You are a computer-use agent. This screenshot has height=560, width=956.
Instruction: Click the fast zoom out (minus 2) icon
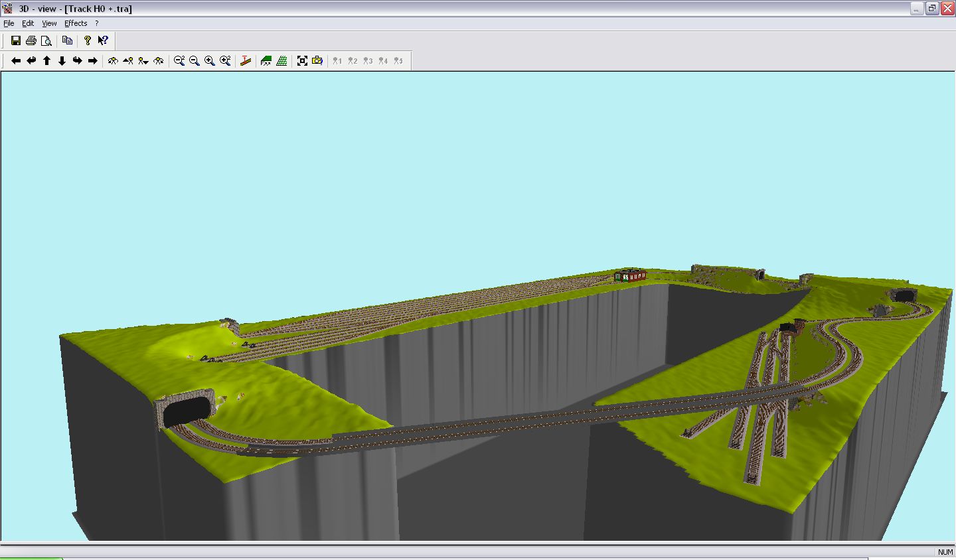coord(179,61)
